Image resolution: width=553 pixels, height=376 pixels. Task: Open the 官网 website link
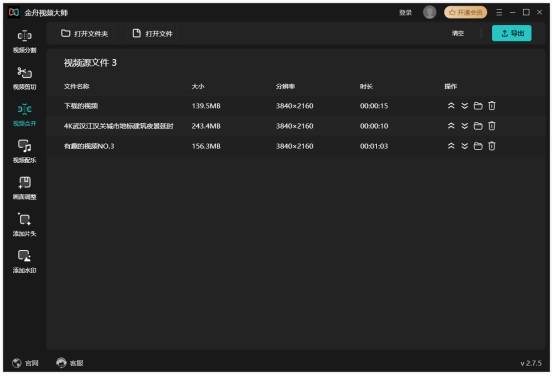(x=25, y=363)
